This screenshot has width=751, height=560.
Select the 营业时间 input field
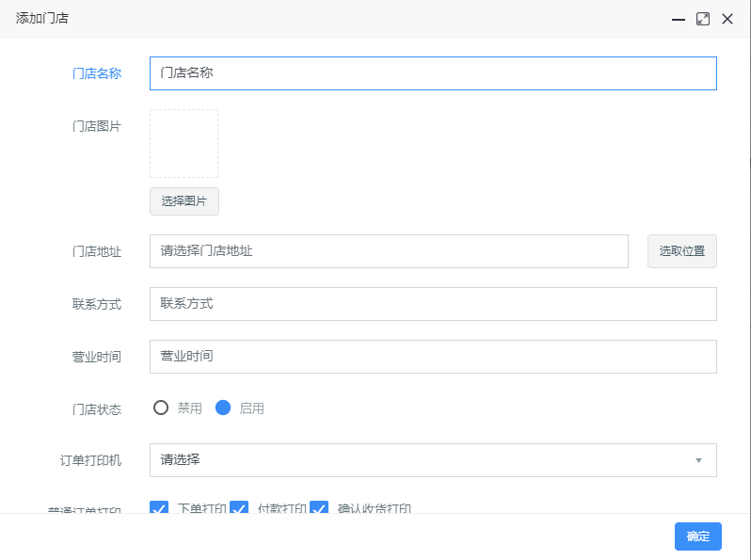pos(433,357)
